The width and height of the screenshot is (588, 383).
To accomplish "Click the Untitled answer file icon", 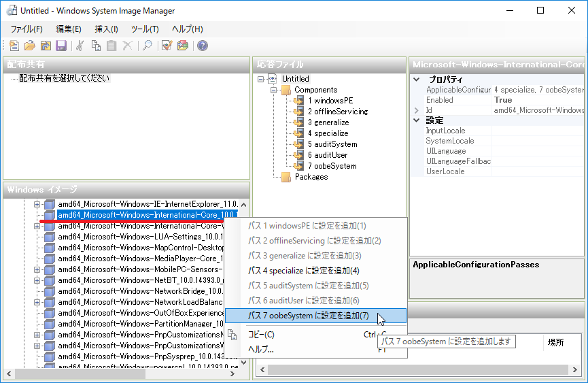I will (x=273, y=79).
